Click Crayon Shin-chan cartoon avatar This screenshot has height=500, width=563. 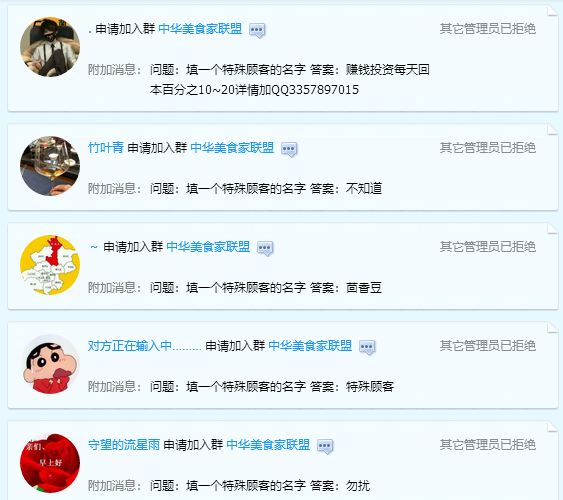[50, 364]
